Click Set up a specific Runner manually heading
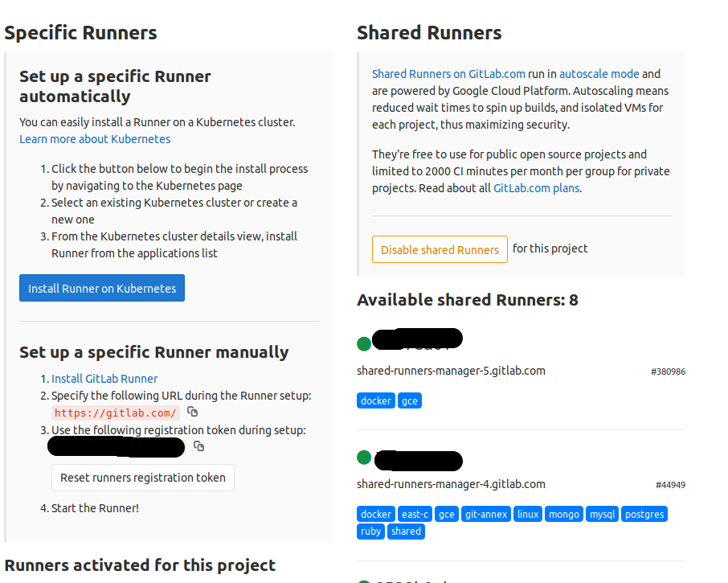 [154, 352]
